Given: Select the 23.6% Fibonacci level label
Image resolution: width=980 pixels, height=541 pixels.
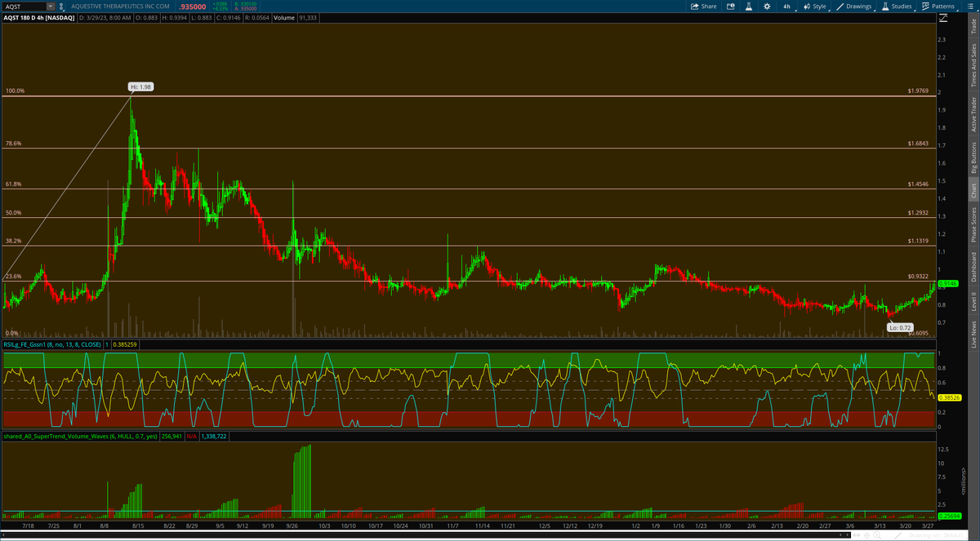Looking at the screenshot, I should coord(13,277).
